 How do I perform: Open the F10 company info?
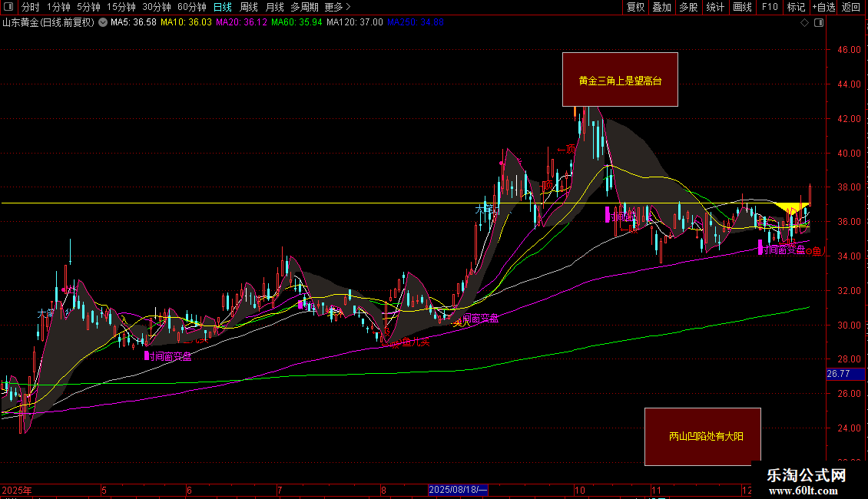pyautogui.click(x=770, y=7)
